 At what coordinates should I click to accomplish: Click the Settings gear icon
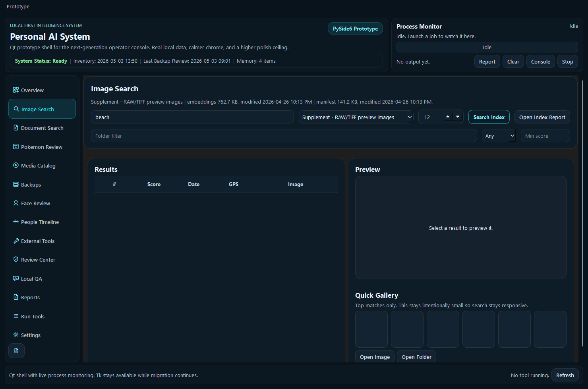point(16,335)
